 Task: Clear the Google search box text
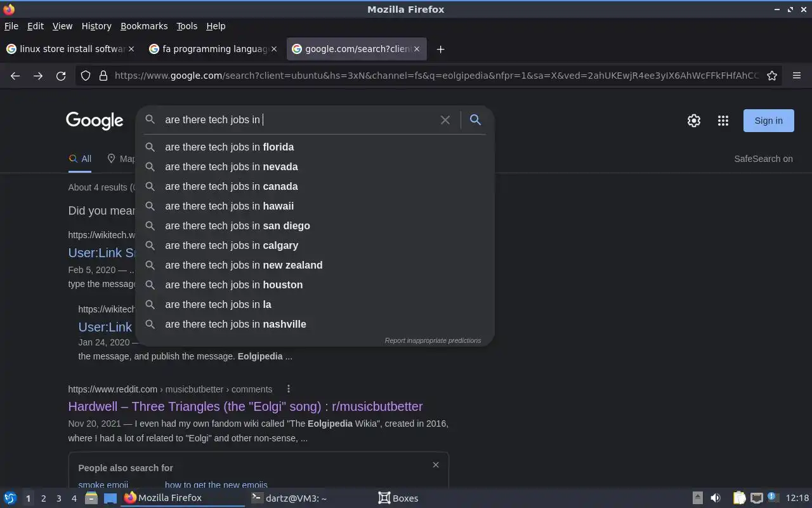click(x=445, y=119)
